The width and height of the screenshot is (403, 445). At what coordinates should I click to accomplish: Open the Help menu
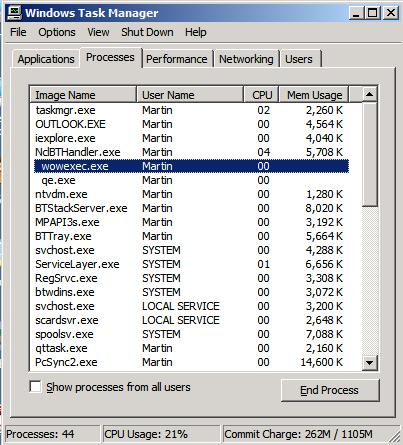[196, 32]
